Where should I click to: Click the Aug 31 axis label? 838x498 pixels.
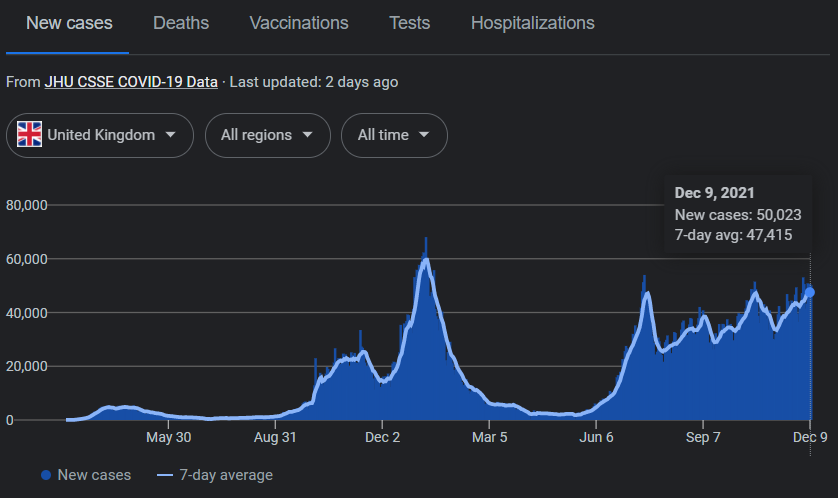click(275, 437)
